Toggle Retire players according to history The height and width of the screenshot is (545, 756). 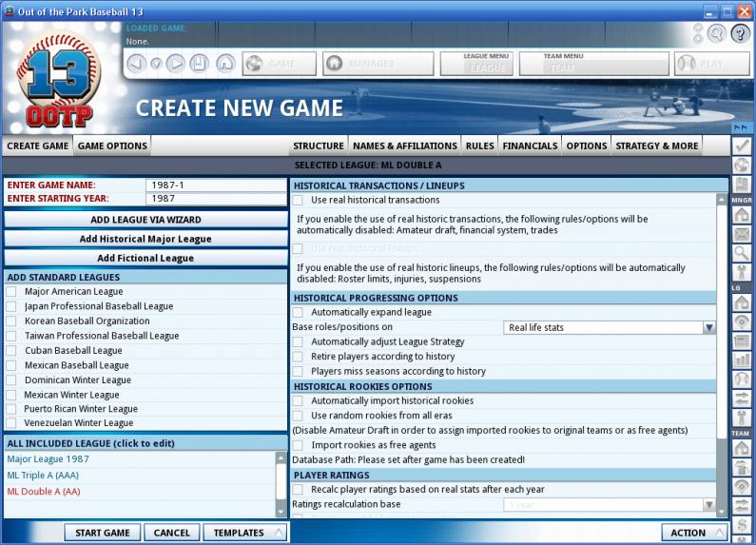299,357
